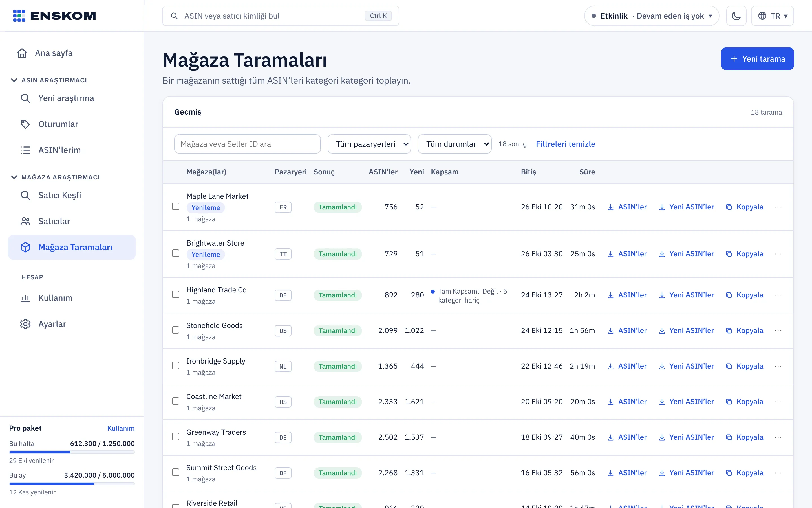
Task: Focus the Mağaza veya Seller ID search field
Action: [247, 144]
